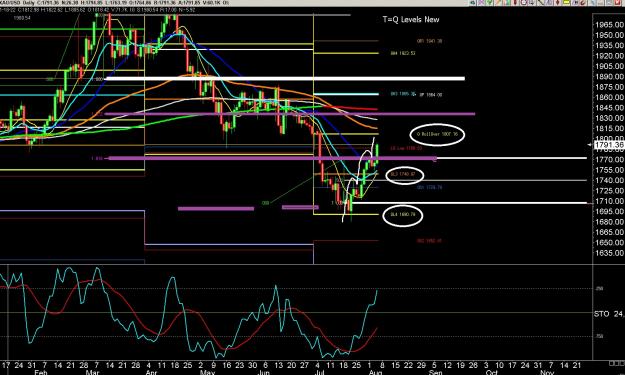This screenshot has height=375, width=625.
Task: Click the current price tag 1791.36
Action: tap(609, 145)
